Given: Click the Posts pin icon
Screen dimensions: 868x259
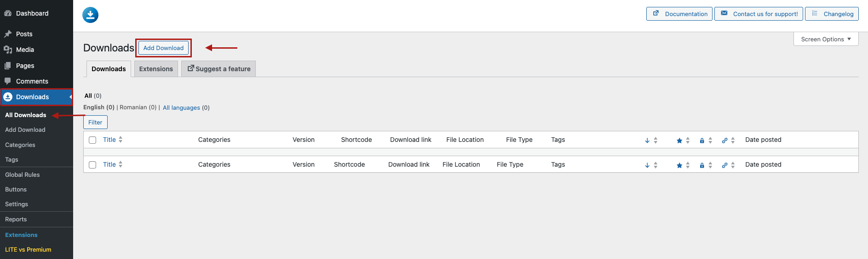Looking at the screenshot, I should tap(8, 34).
